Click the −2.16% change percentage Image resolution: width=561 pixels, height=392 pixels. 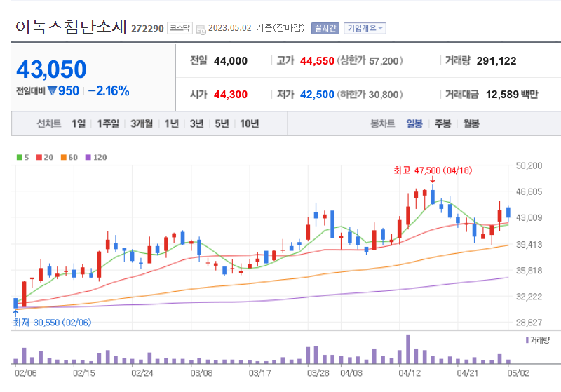(x=109, y=91)
